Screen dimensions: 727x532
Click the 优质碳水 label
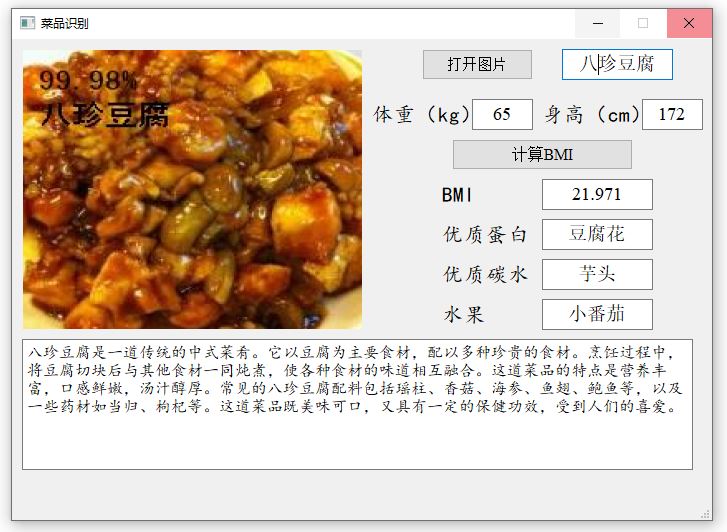click(485, 275)
